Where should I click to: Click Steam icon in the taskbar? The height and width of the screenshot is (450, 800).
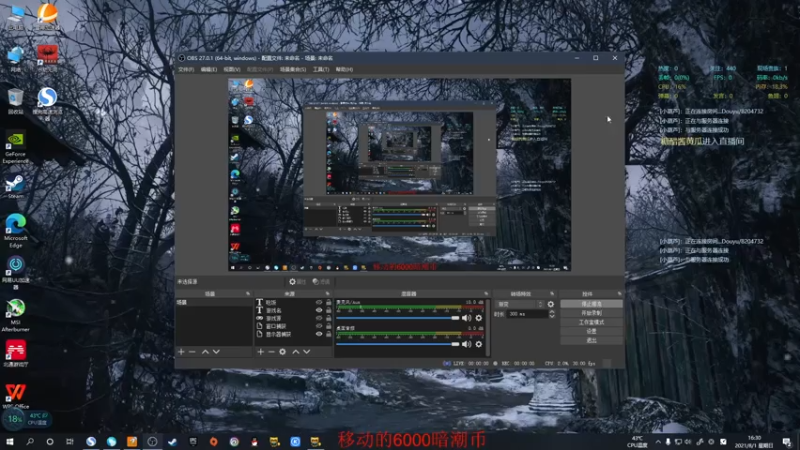pos(172,442)
